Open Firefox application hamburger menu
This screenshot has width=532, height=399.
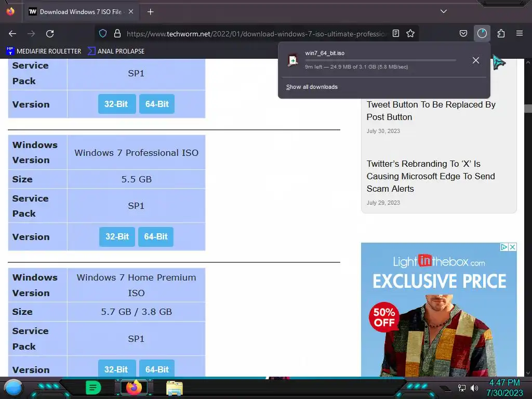[520, 33]
